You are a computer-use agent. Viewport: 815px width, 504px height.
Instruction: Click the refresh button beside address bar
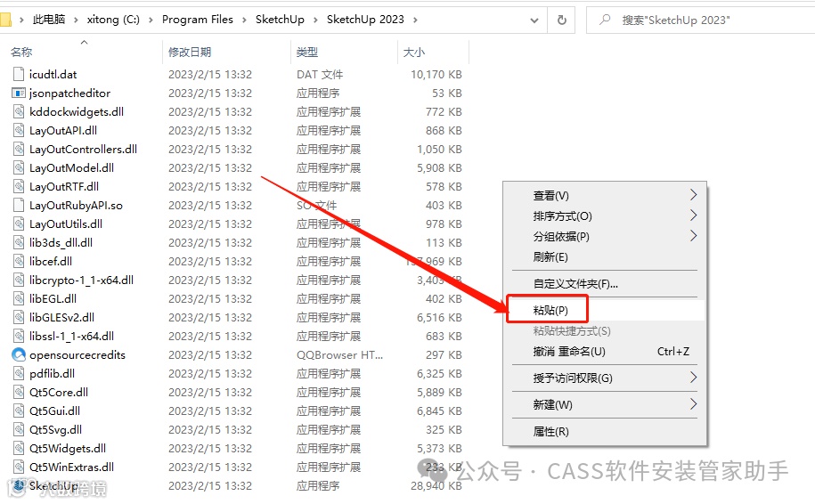561,20
